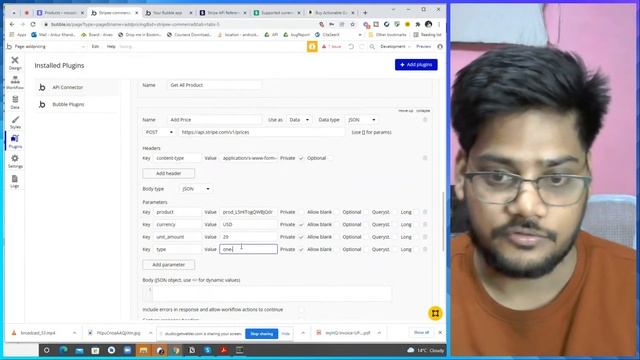Open the Styles section icon
Image resolution: width=640 pixels, height=360 pixels.
(x=15, y=122)
